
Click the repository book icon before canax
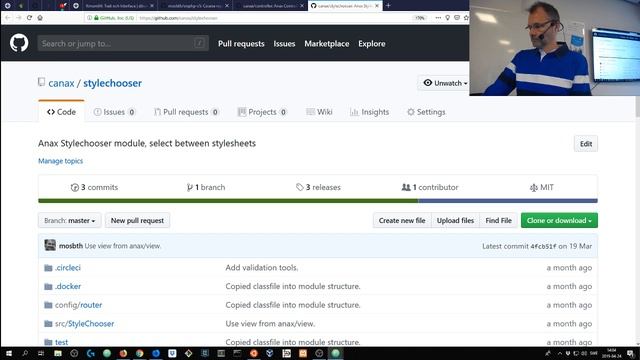point(41,82)
